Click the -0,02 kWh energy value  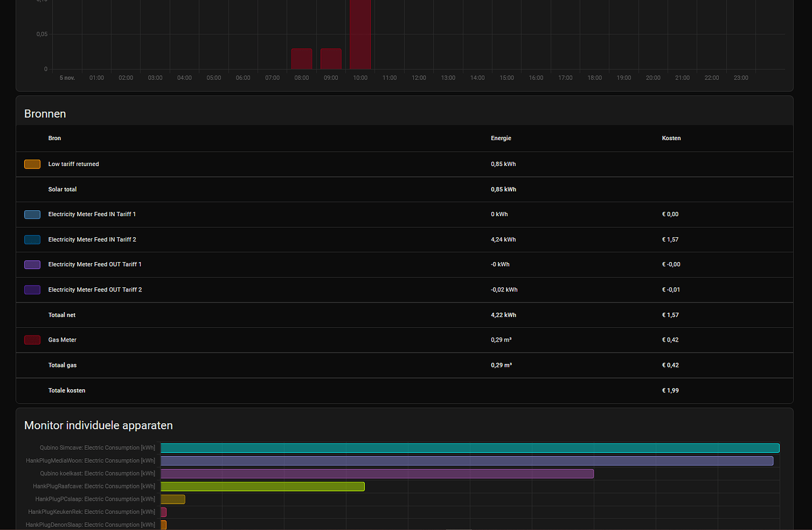(x=504, y=290)
